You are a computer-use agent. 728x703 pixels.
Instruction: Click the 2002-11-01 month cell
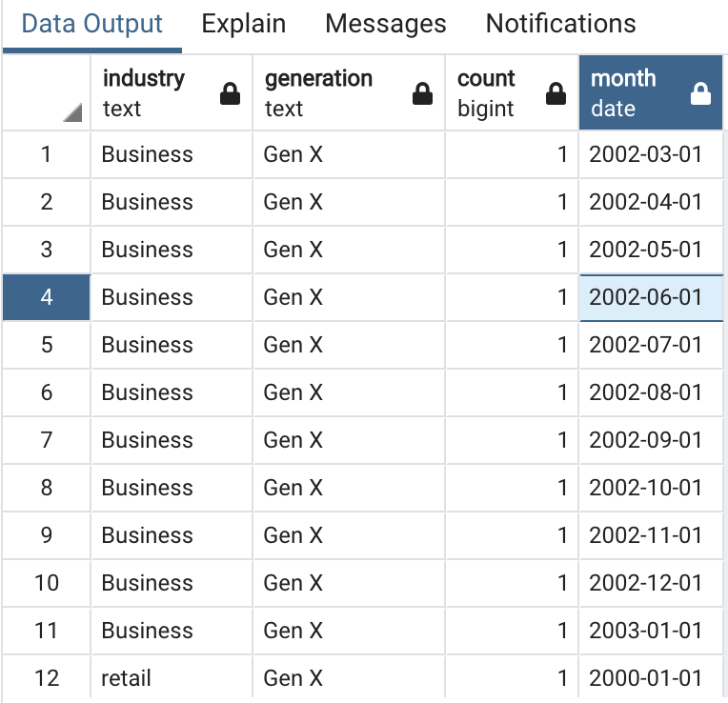(x=651, y=535)
